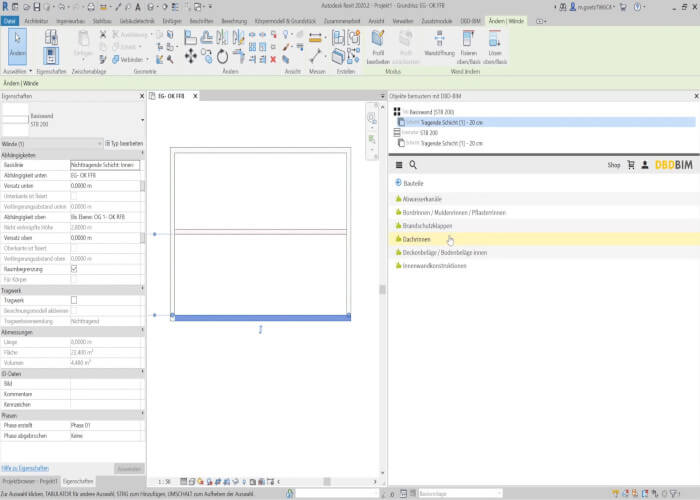Click the Profil bearbeiten icon

[x=378, y=47]
